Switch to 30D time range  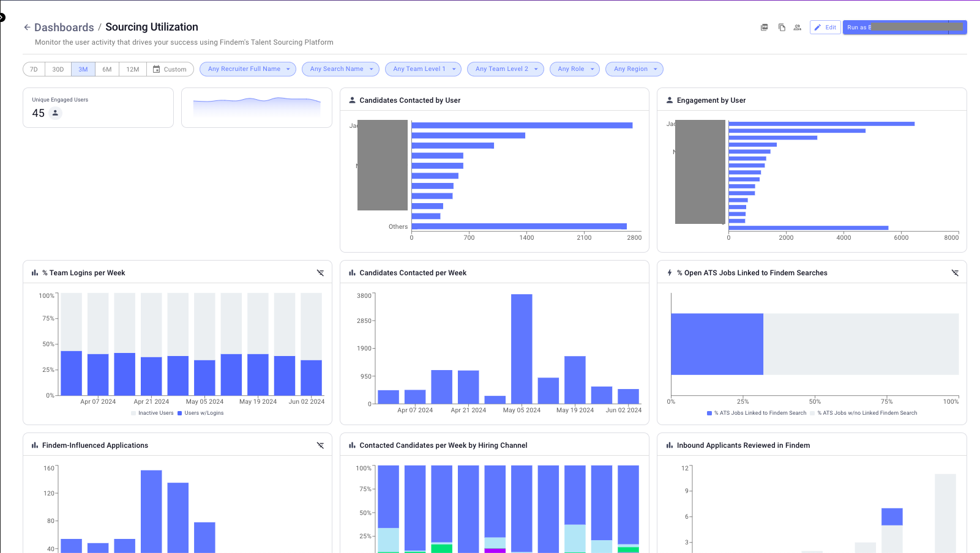pyautogui.click(x=58, y=69)
